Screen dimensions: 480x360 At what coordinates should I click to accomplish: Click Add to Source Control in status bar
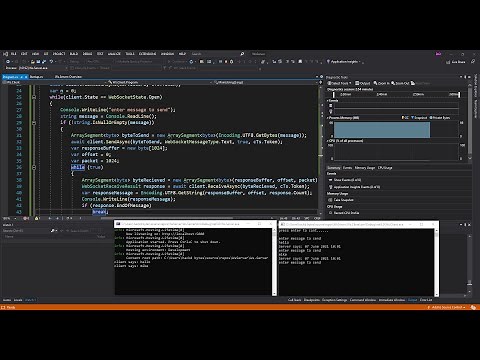448,307
